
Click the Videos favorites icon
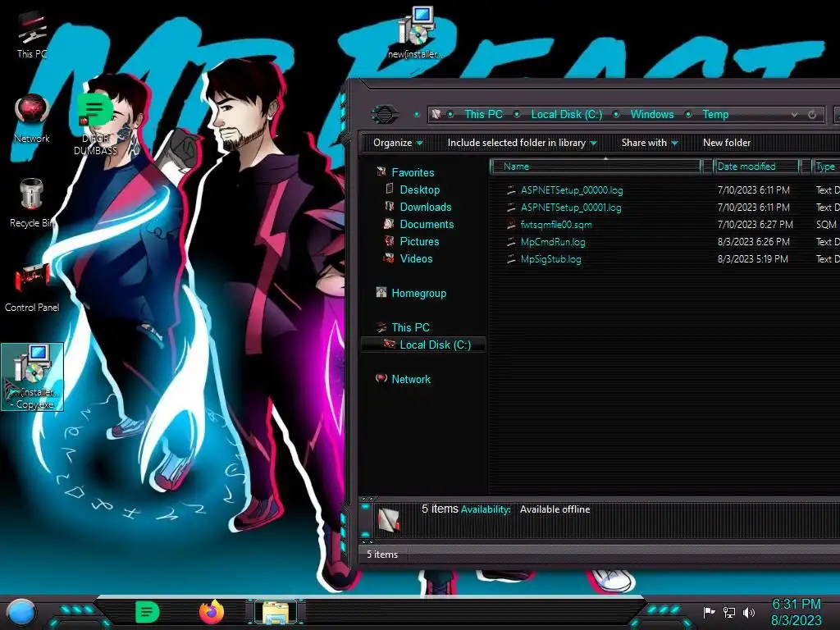click(390, 258)
